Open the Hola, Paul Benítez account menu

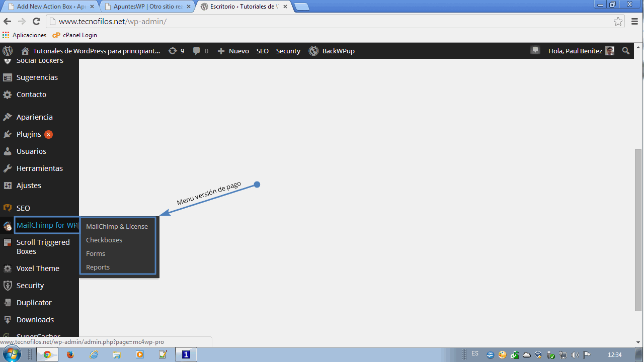(x=581, y=51)
